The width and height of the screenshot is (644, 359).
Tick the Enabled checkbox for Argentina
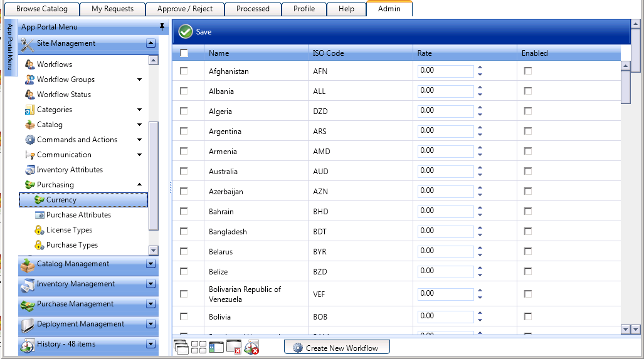point(528,132)
